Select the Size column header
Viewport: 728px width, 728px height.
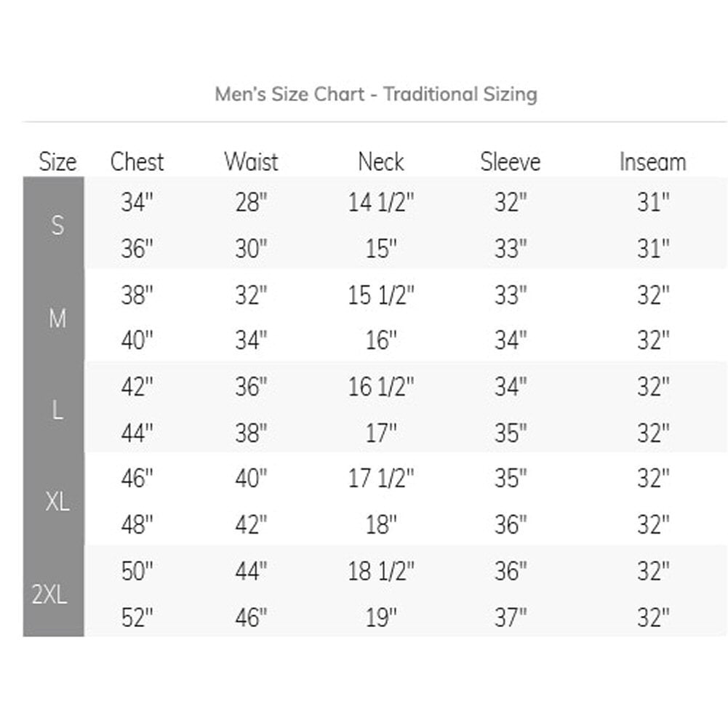click(x=57, y=161)
